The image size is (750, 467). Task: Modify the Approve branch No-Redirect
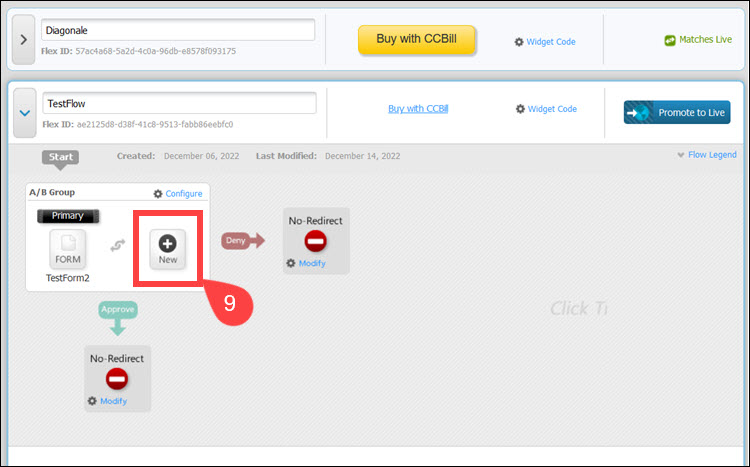point(113,401)
